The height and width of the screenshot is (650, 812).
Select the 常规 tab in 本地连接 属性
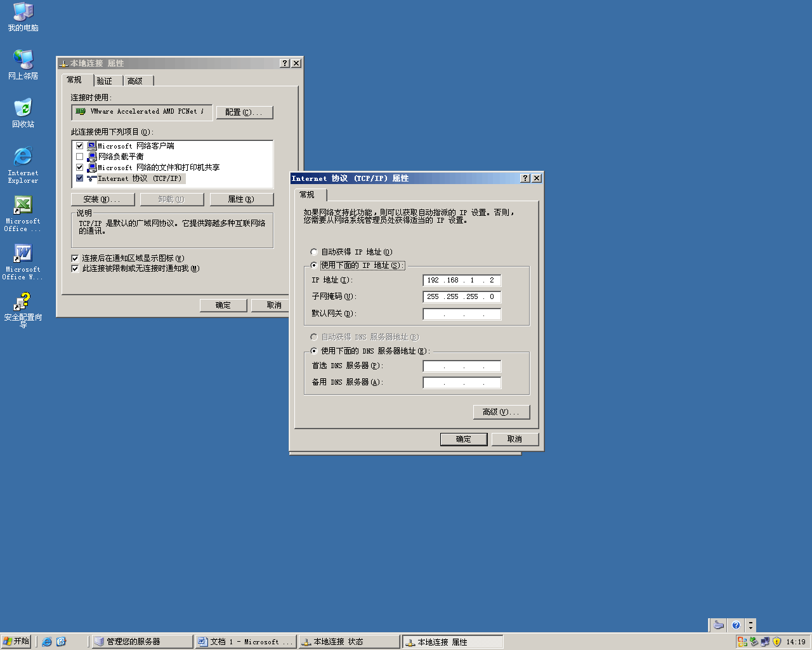[77, 80]
